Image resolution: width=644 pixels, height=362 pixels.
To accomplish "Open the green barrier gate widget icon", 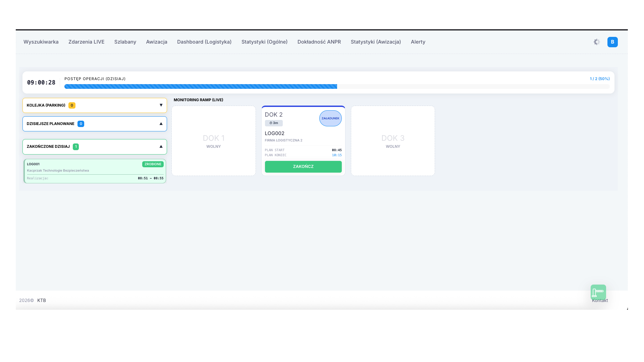I will (598, 292).
